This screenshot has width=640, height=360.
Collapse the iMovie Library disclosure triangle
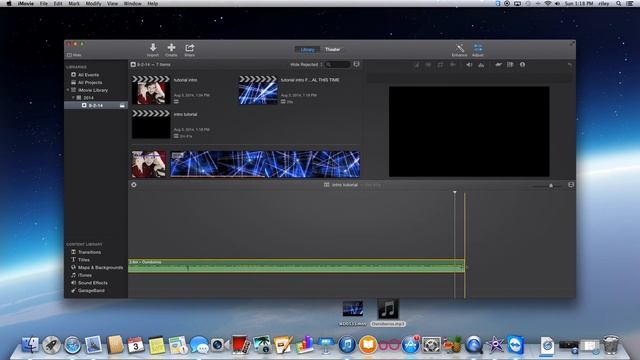pos(68,90)
